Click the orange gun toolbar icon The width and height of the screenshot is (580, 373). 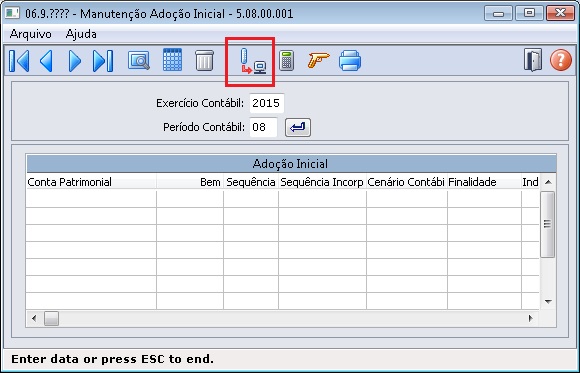(318, 60)
